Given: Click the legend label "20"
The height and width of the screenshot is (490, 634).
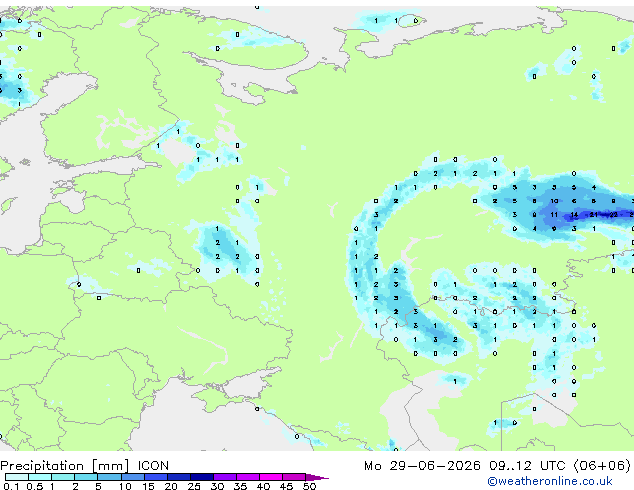Looking at the screenshot, I should click(x=171, y=486).
